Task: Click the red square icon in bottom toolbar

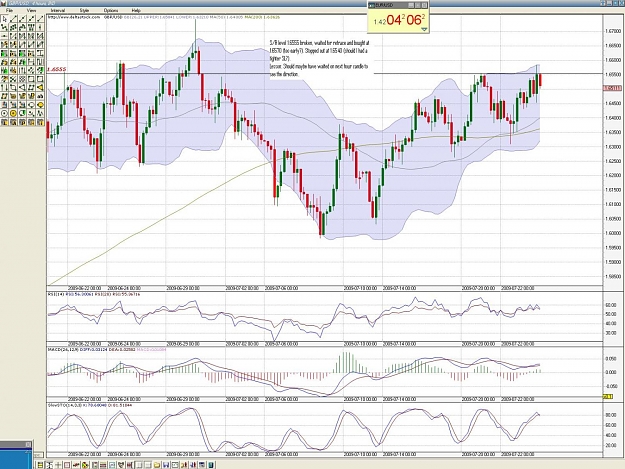Action: click(x=67, y=465)
